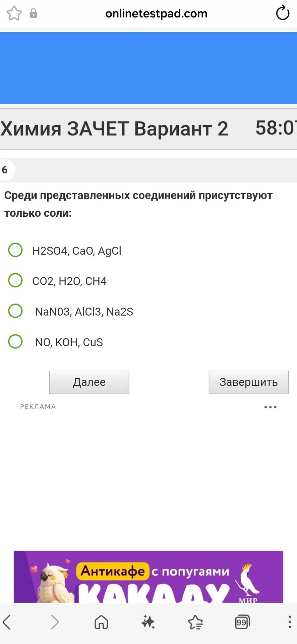Click the Далее button
The width and height of the screenshot is (297, 644).
pos(89,382)
